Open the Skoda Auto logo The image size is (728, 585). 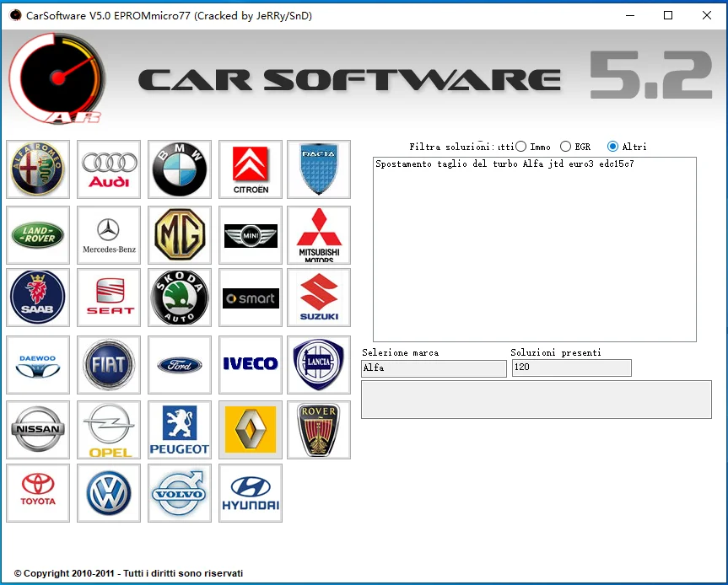pyautogui.click(x=180, y=298)
